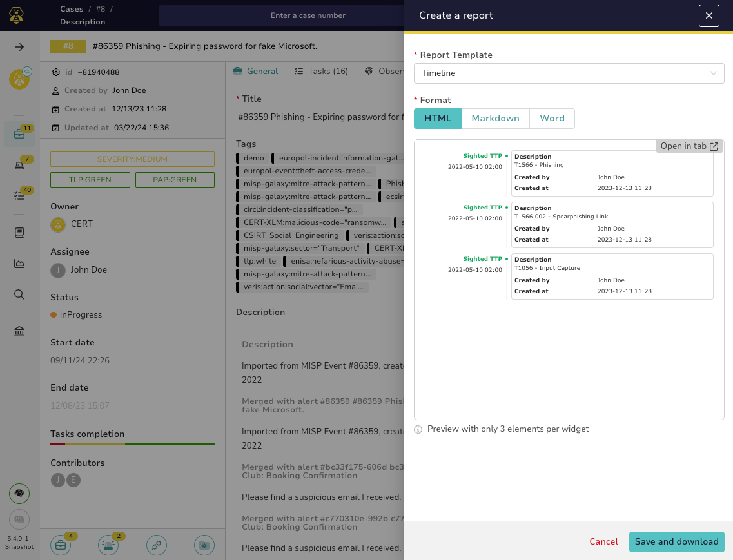Open the alerts icon showing 2 at bottom
Image resolution: width=733 pixels, height=560 pixels.
(x=108, y=545)
